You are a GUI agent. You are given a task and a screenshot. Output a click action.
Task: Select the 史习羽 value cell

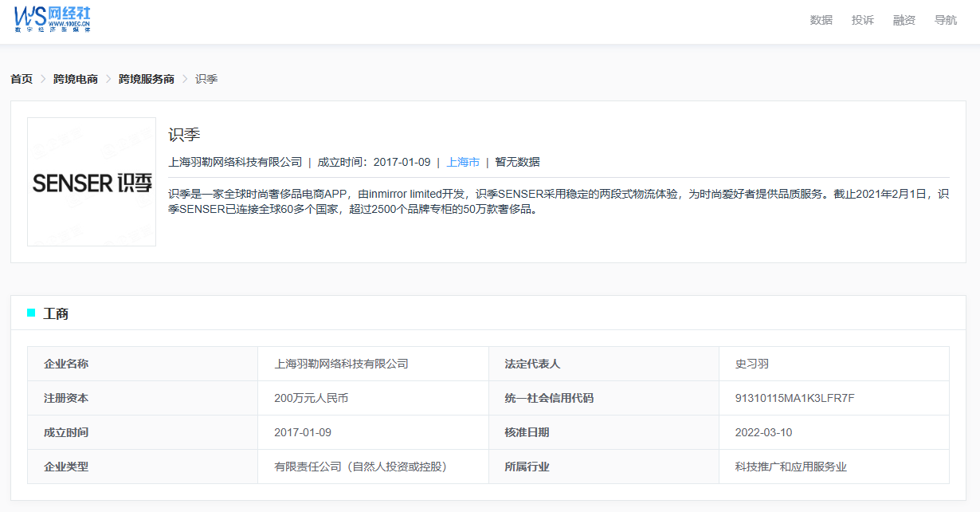tap(834, 364)
